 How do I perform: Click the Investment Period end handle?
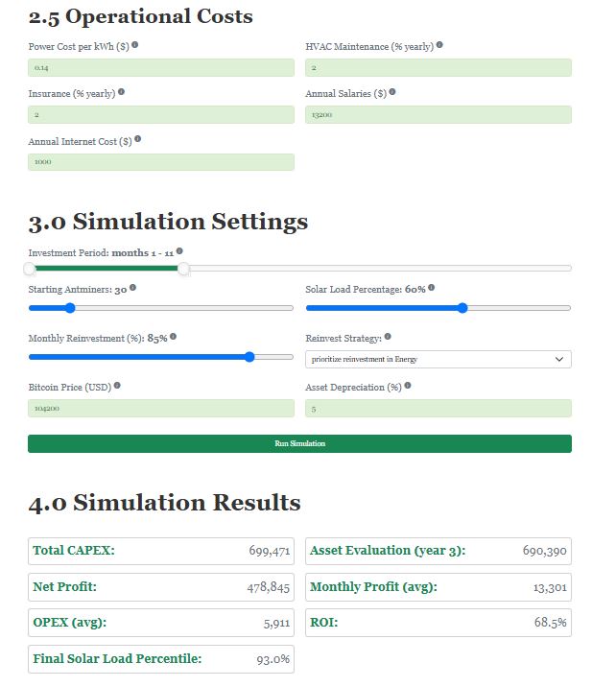[x=184, y=270]
